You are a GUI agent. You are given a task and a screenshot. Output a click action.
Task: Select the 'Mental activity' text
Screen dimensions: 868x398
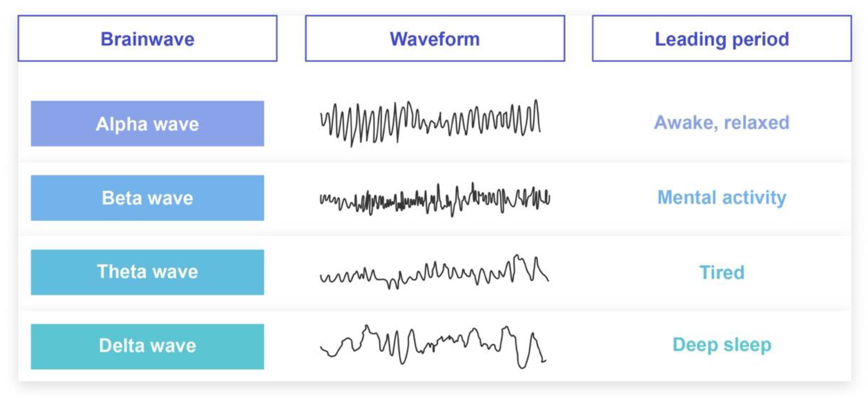[721, 197]
